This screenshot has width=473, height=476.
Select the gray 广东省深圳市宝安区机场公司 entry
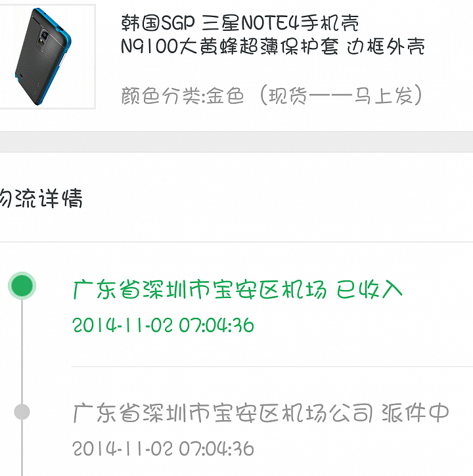(223, 413)
